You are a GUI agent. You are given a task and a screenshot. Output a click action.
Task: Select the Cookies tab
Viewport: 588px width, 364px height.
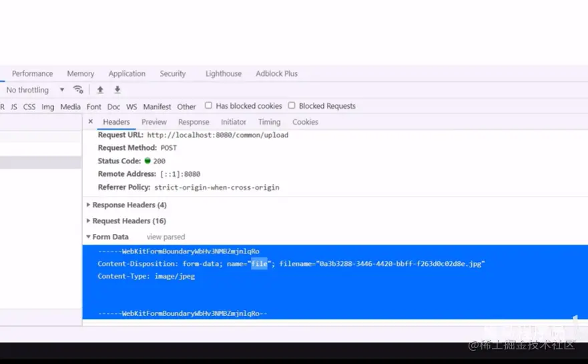305,122
